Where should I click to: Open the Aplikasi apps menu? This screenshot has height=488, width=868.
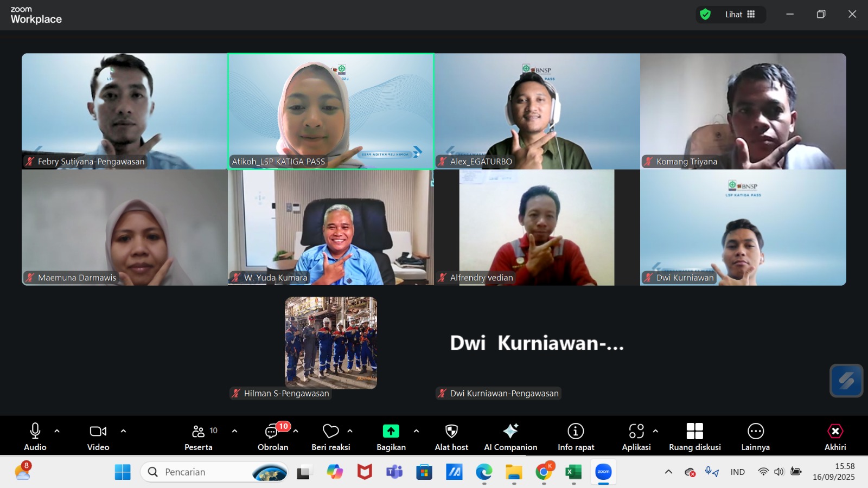pos(636,432)
